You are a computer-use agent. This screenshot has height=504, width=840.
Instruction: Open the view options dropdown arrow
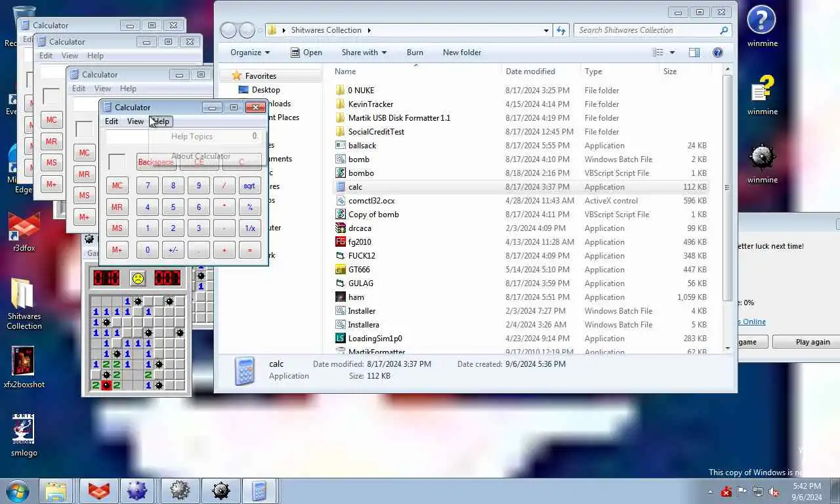point(672,52)
